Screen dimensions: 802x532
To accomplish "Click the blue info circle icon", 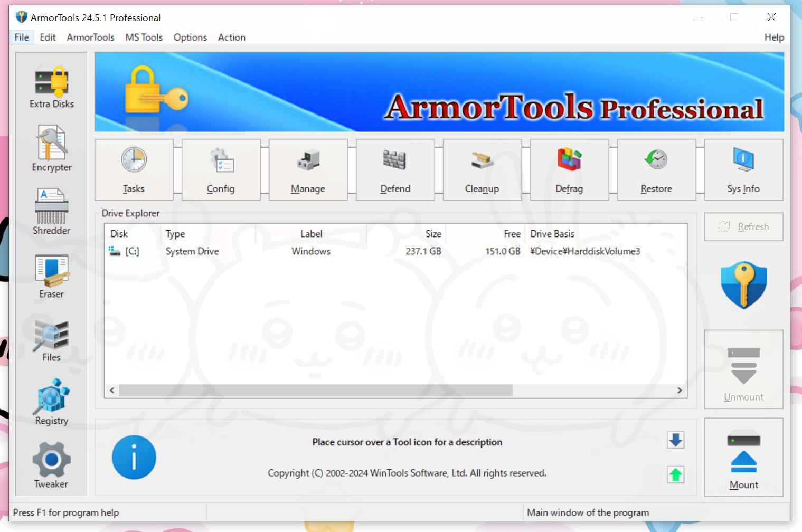I will point(134,457).
